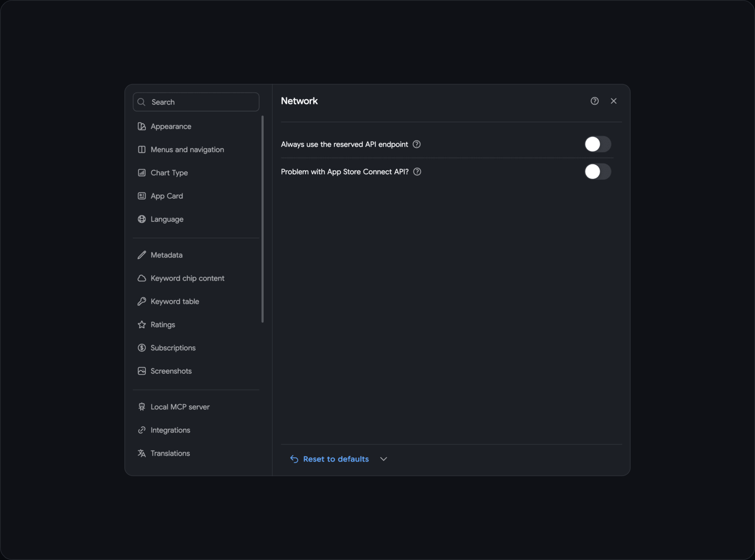Open the Appearance settings section
The image size is (755, 560).
tap(196, 126)
